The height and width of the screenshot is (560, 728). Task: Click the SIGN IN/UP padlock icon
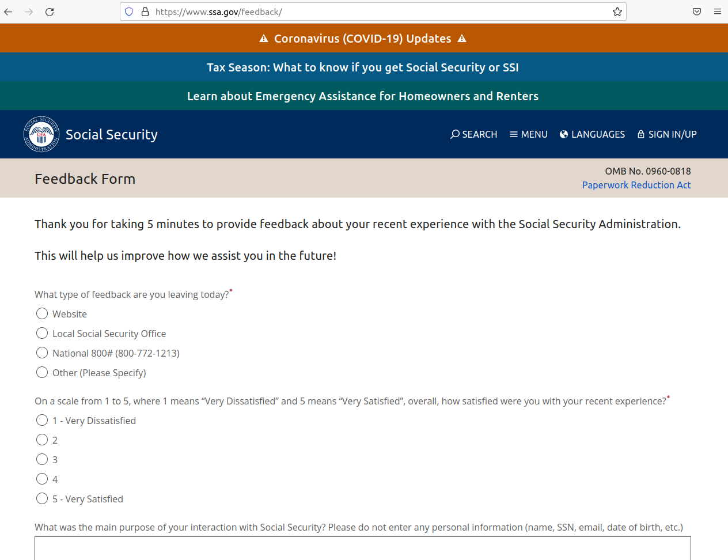[x=640, y=134]
